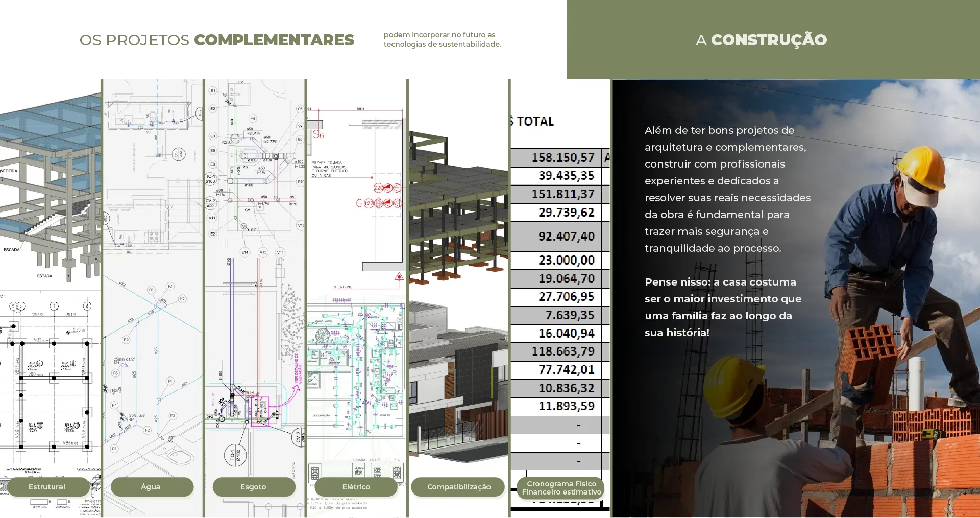Viewport: 980px width, 518px height.
Task: Select the value 11.893,59
Action: tap(566, 406)
